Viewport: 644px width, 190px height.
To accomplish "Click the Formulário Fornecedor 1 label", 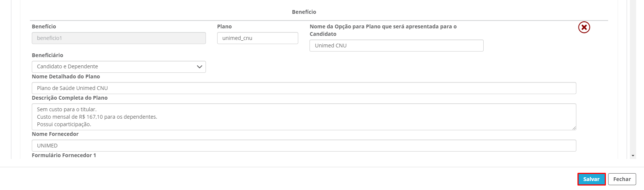I will tap(64, 155).
